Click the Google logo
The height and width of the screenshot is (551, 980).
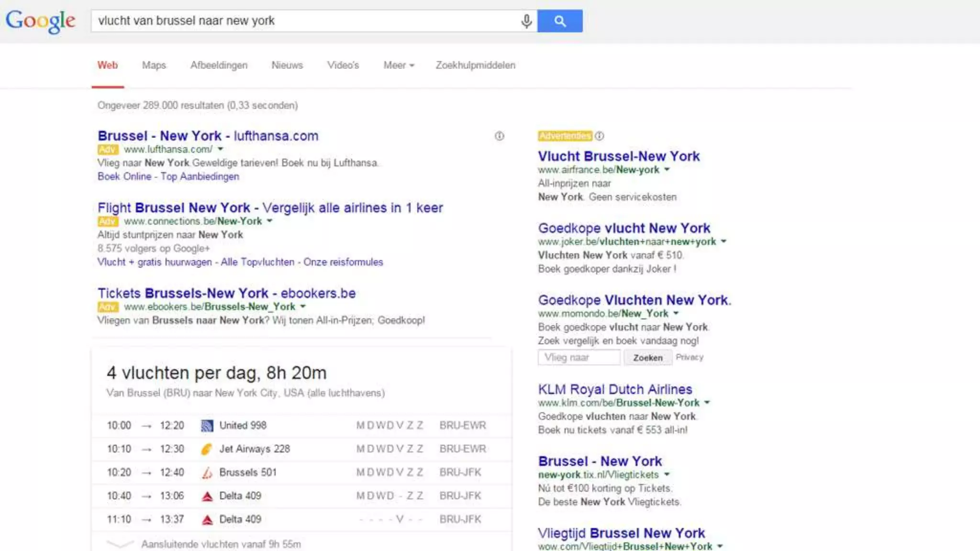tap(41, 21)
